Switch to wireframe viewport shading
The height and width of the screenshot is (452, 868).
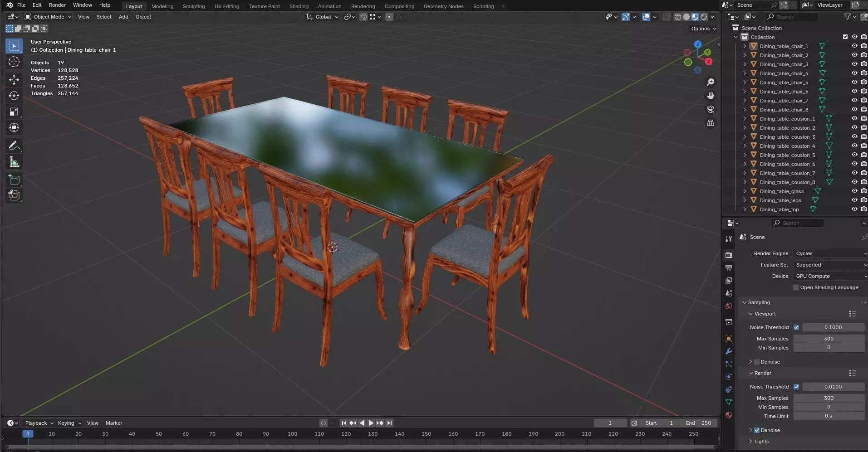click(678, 17)
